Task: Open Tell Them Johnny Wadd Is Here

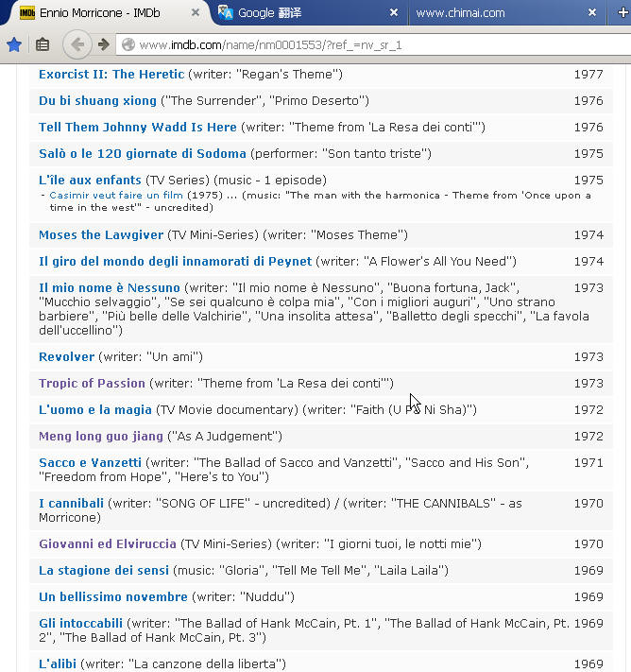Action: pos(138,128)
